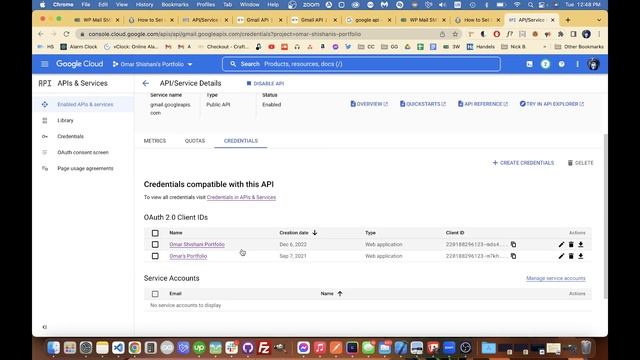Viewport: 640px width, 360px height.
Task: Click Manage service accounts link
Action: coord(556,278)
